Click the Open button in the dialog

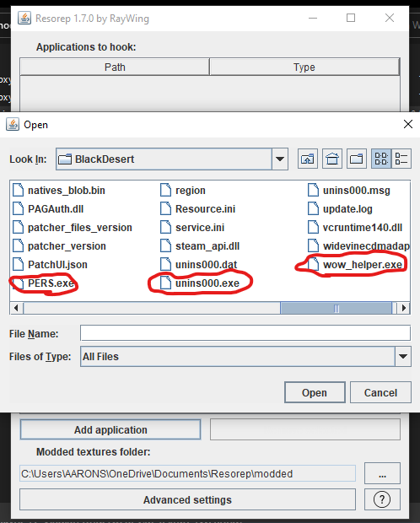315,392
